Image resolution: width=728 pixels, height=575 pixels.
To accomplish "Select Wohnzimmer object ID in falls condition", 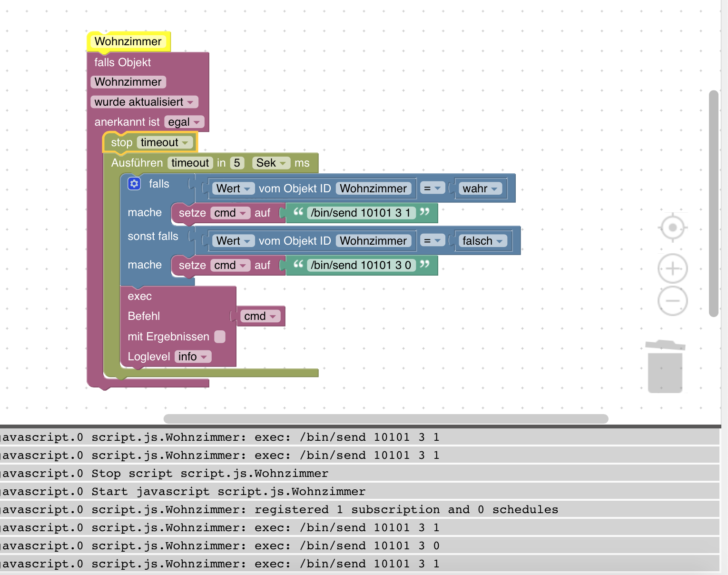I will [374, 188].
